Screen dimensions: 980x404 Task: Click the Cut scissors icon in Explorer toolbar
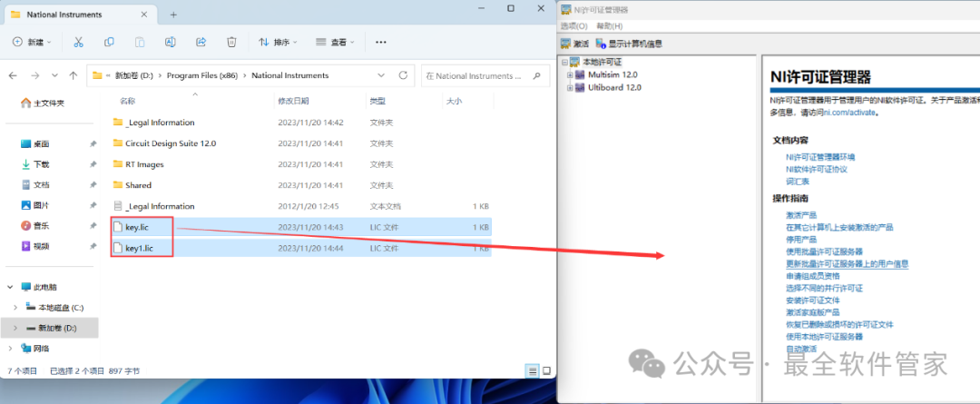[x=78, y=42]
